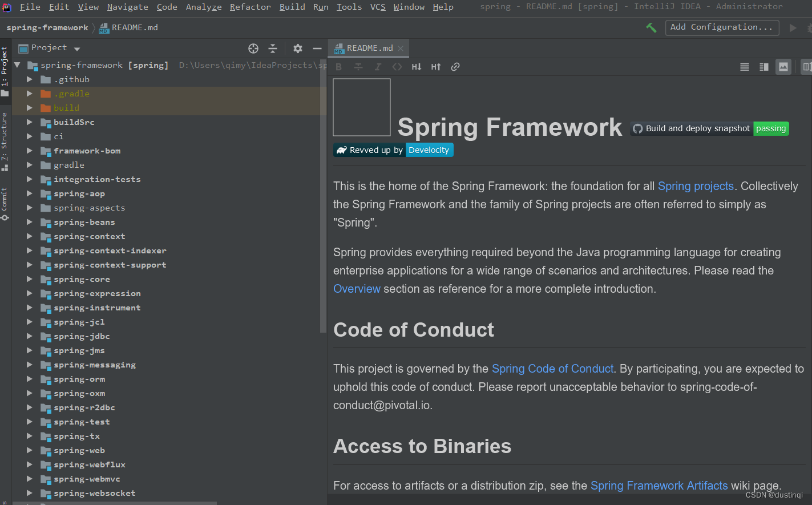Select the README.md editor tab

tap(369, 49)
